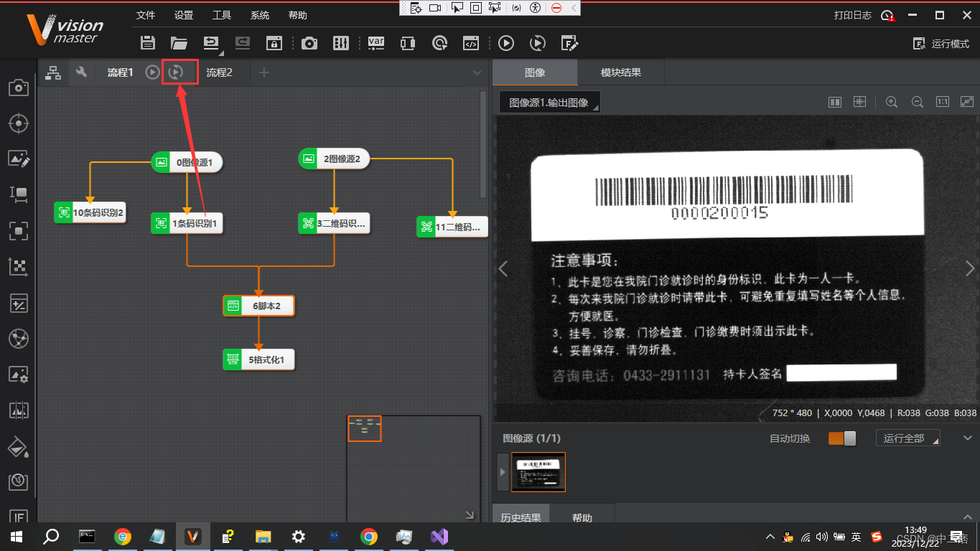Open the 工具 menu

pos(222,15)
